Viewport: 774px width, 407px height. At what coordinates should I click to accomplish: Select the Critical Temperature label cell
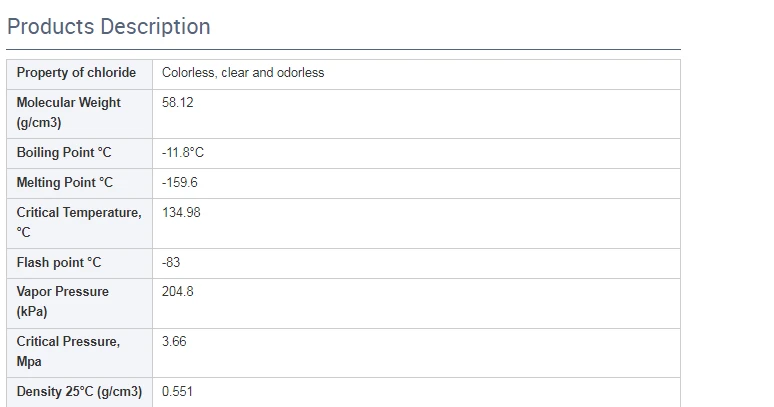coord(79,223)
